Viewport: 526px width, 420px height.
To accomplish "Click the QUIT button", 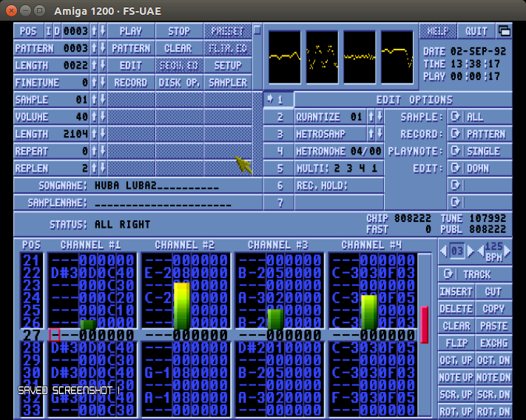I will [x=476, y=31].
